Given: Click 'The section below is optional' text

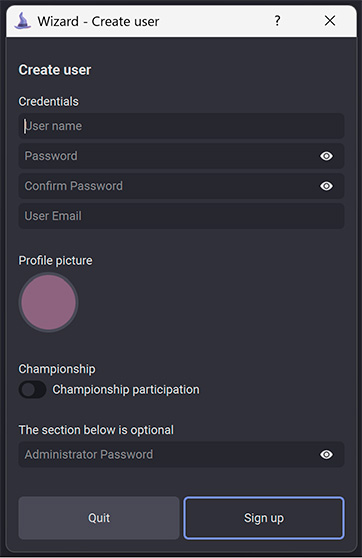Looking at the screenshot, I should 96,430.
